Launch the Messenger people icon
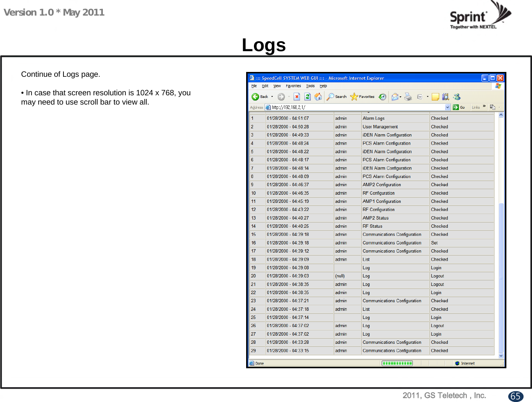 coord(457,97)
